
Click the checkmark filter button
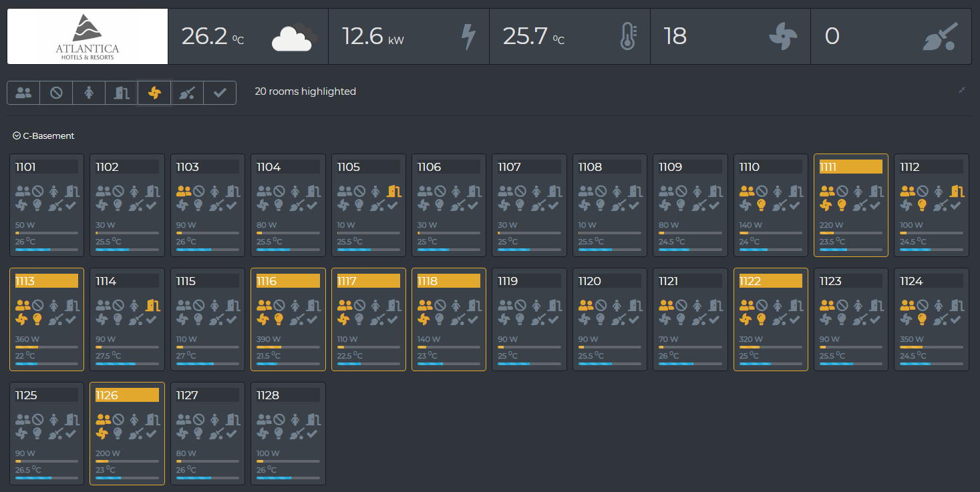(220, 93)
